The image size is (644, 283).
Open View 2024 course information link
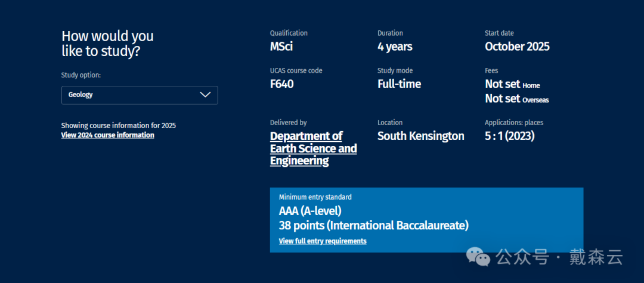click(x=107, y=135)
